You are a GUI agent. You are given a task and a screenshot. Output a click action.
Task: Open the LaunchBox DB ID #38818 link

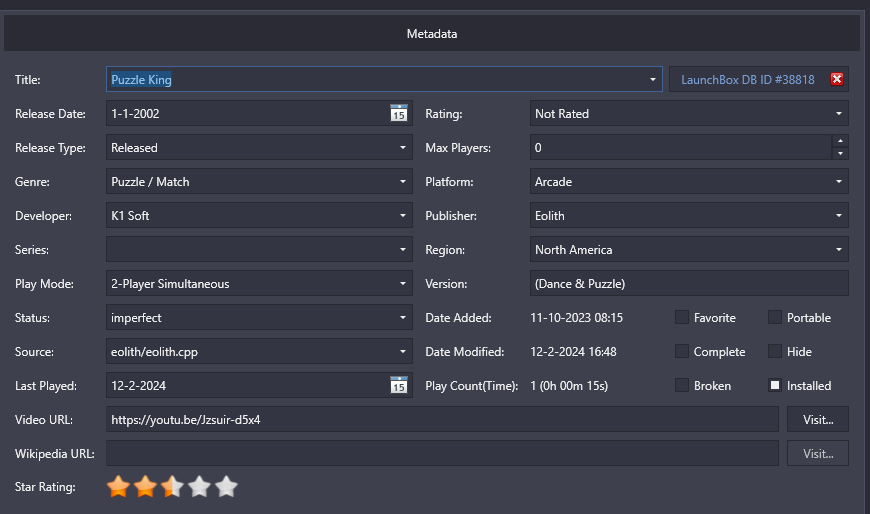(747, 79)
